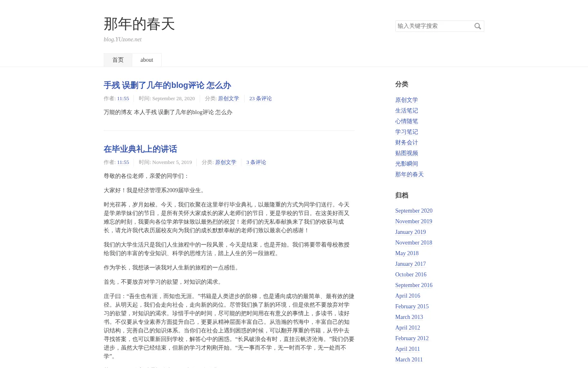The width and height of the screenshot is (588, 368).
Task: Open post 手残 误删了几年的blog评论 怎么办
Action: [167, 85]
